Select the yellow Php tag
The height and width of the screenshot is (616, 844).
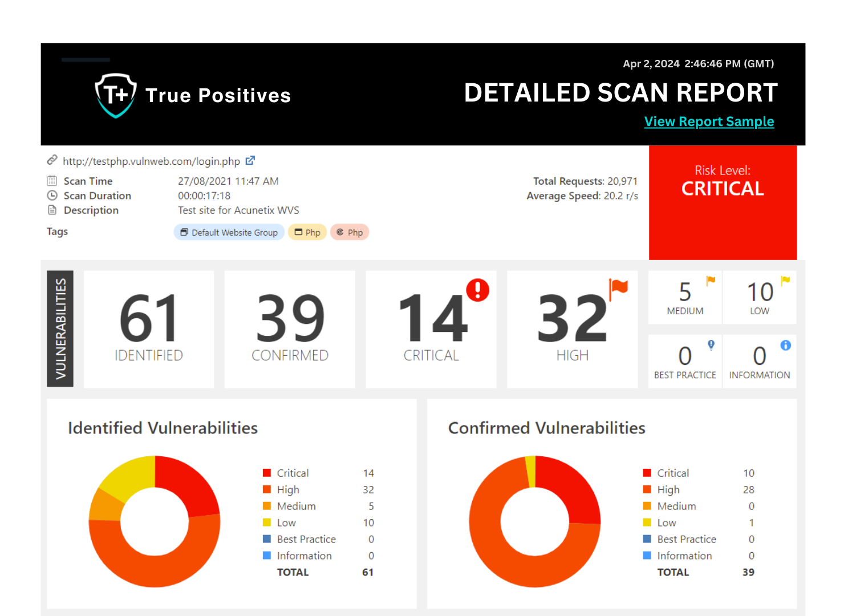coord(307,232)
